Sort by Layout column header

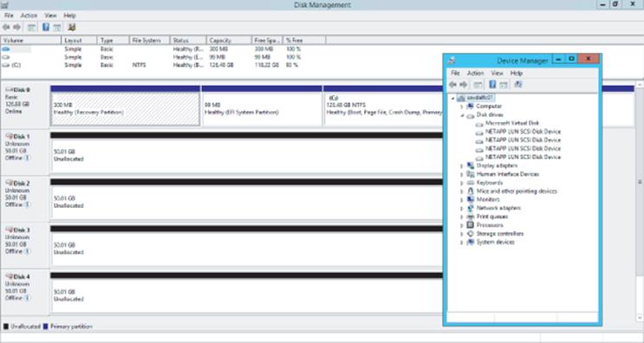[x=79, y=40]
